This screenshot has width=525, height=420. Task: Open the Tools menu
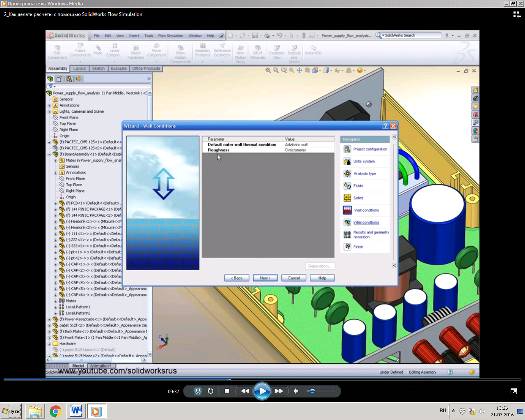[148, 36]
